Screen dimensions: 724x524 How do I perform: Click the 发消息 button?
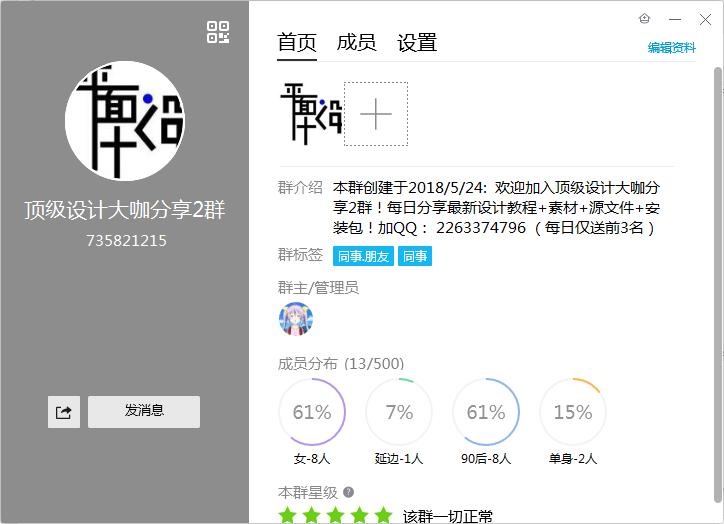click(144, 411)
